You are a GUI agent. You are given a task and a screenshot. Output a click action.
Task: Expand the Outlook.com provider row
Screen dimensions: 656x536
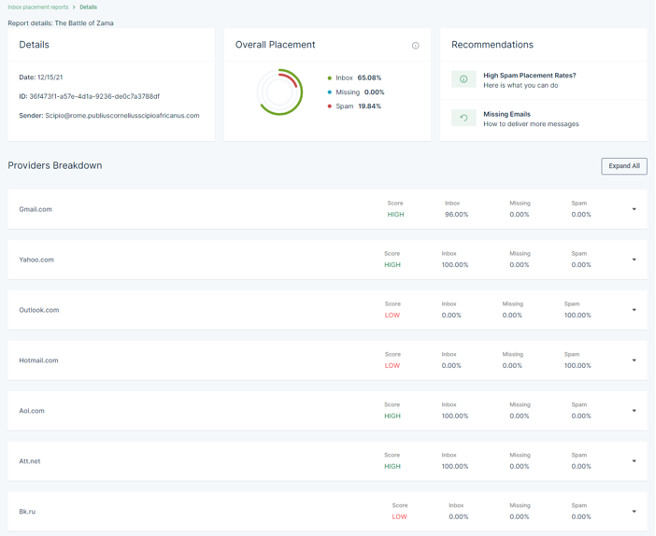coord(634,310)
